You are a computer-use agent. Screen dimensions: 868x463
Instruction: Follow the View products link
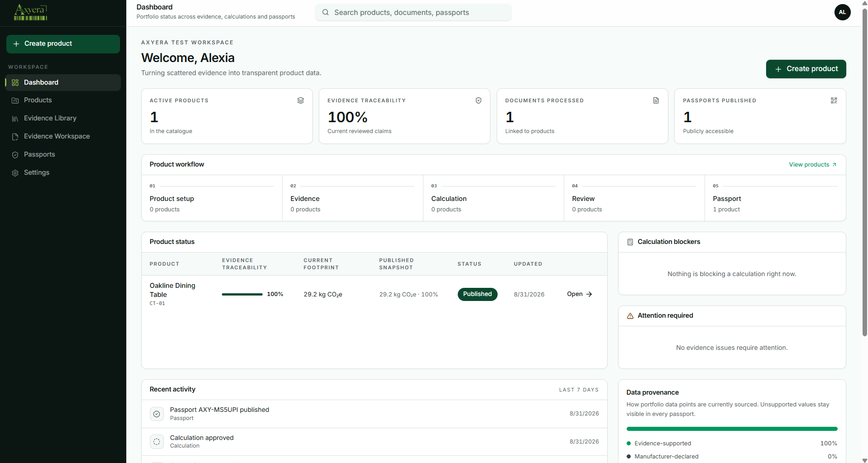point(813,165)
